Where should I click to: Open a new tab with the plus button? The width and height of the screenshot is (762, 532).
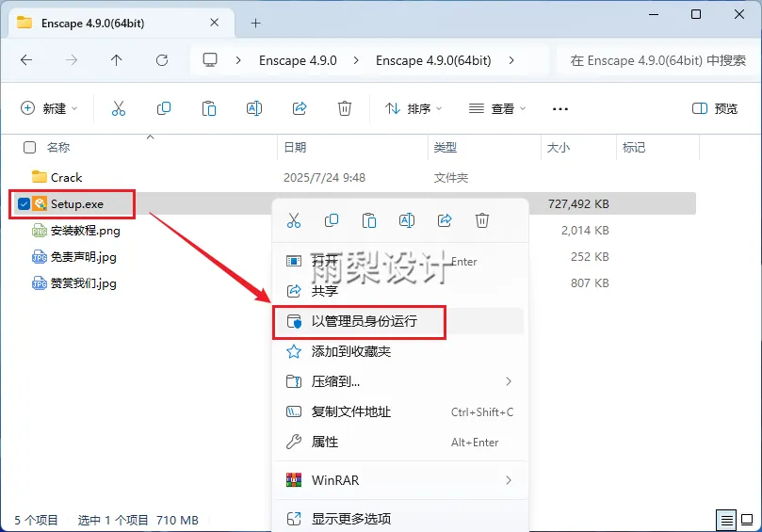point(255,23)
